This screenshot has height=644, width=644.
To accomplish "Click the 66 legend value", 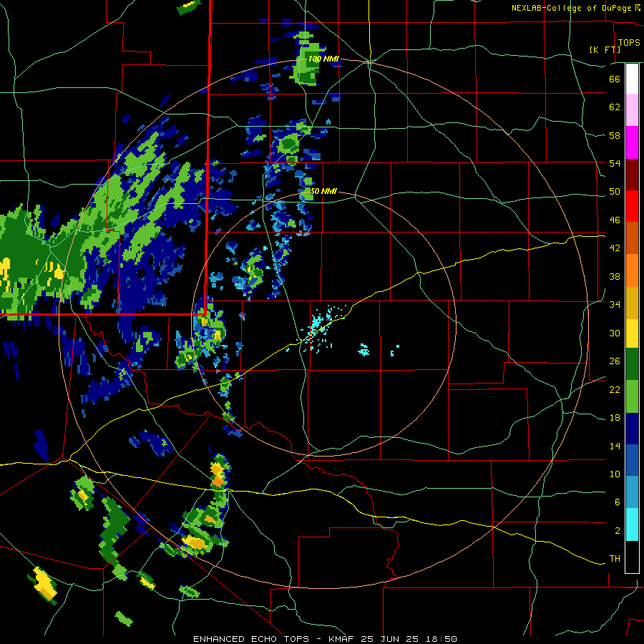I will (615, 79).
